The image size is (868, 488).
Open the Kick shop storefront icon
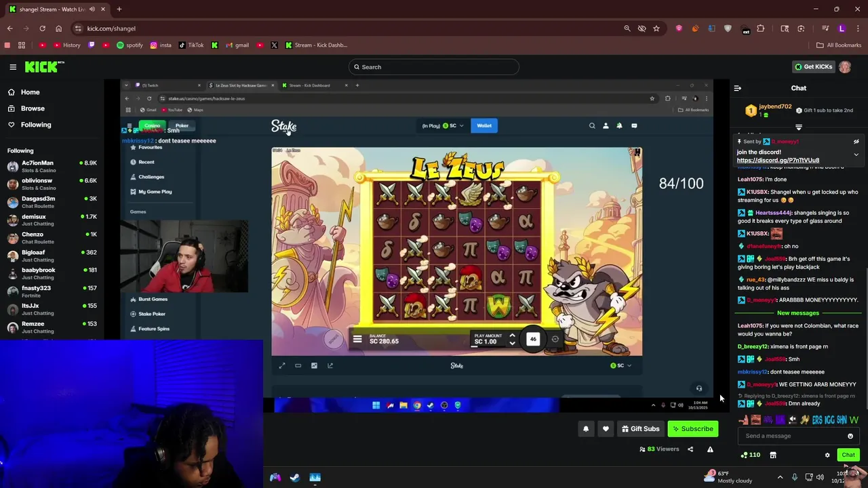tap(773, 455)
